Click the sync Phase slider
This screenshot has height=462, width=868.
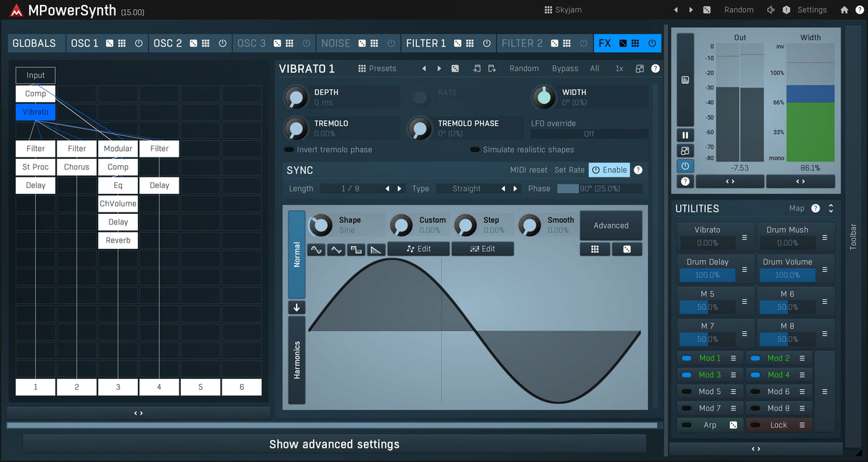coord(599,189)
